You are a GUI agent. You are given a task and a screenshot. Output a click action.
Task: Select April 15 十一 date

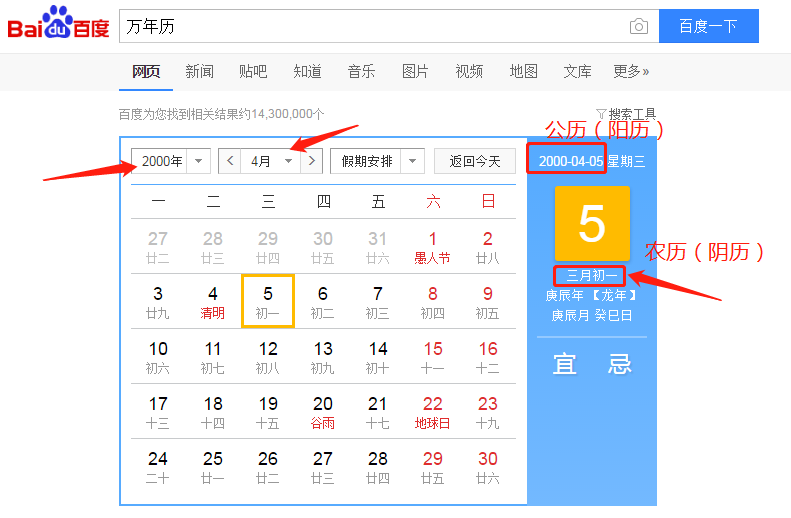432,357
